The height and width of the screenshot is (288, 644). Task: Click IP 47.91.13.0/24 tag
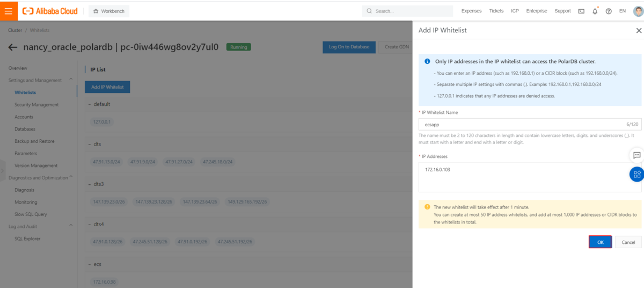point(107,162)
